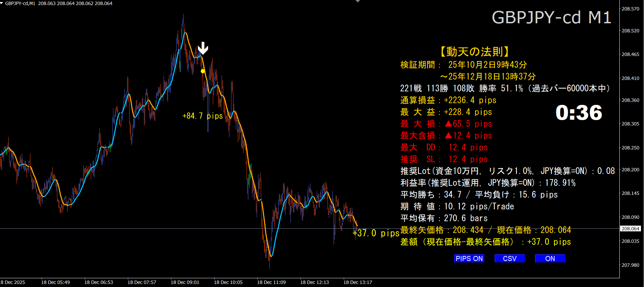Screen dimensions: 644x287
Task: Click the 18 Dec 06:53 time label
Action: pyautogui.click(x=99, y=282)
